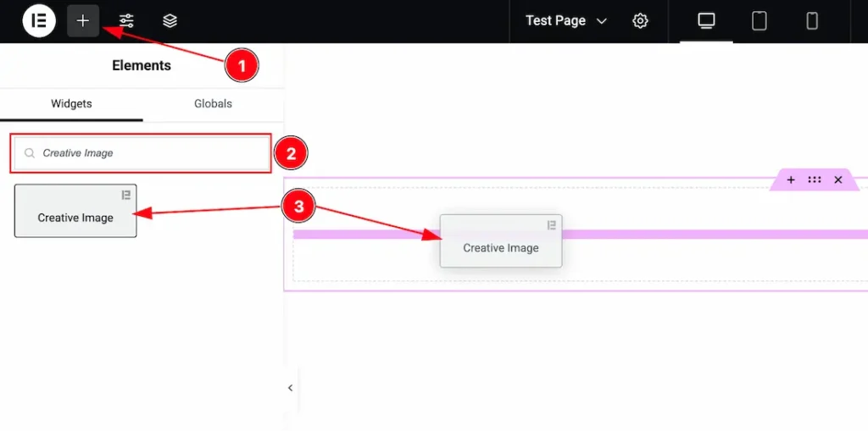
Task: Select the Widgets tab
Action: (71, 104)
